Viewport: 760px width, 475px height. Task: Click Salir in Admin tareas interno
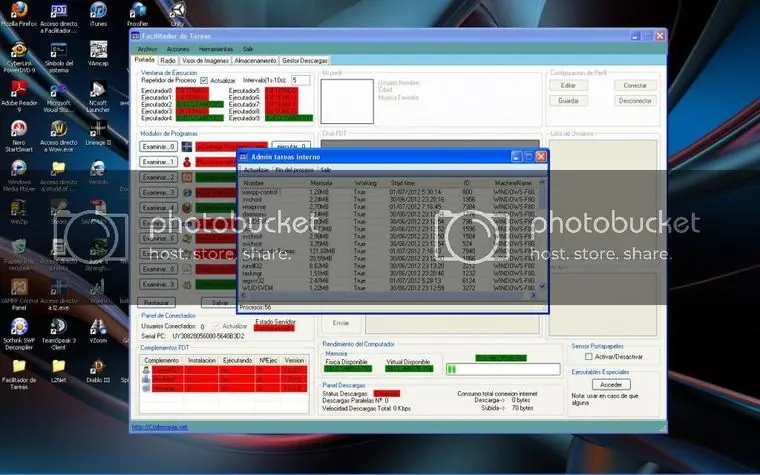326,170
